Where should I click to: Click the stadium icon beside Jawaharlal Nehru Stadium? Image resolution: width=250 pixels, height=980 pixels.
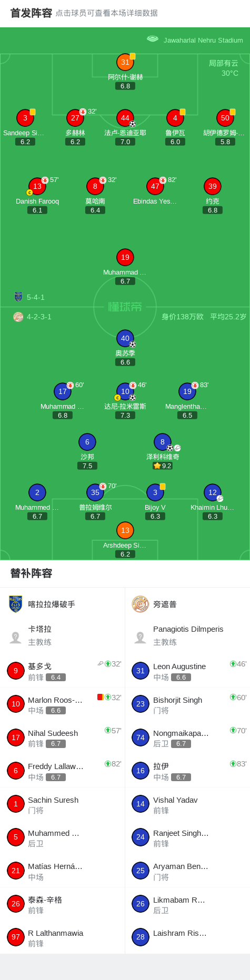[x=153, y=39]
